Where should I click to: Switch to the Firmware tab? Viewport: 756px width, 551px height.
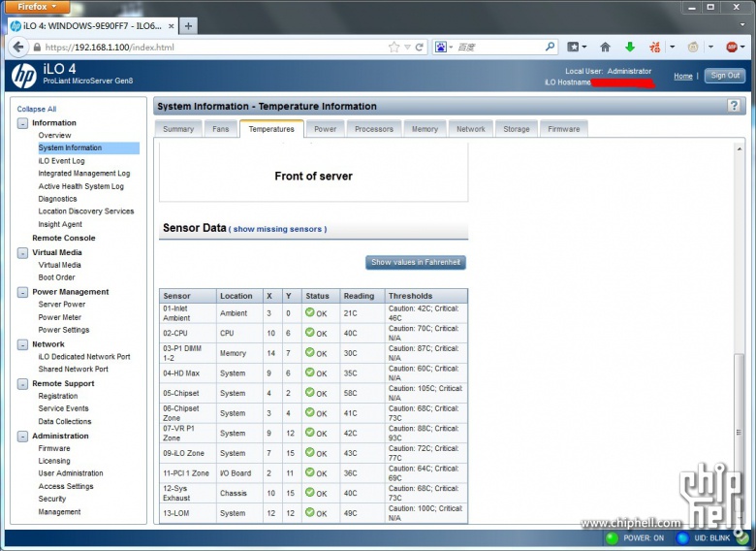564,129
